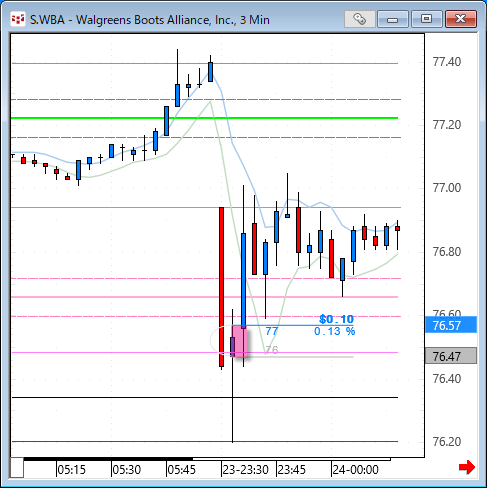Viewport: 487px width, 488px height.
Task: Click the 76.40 price axis label
Action: coord(447,379)
